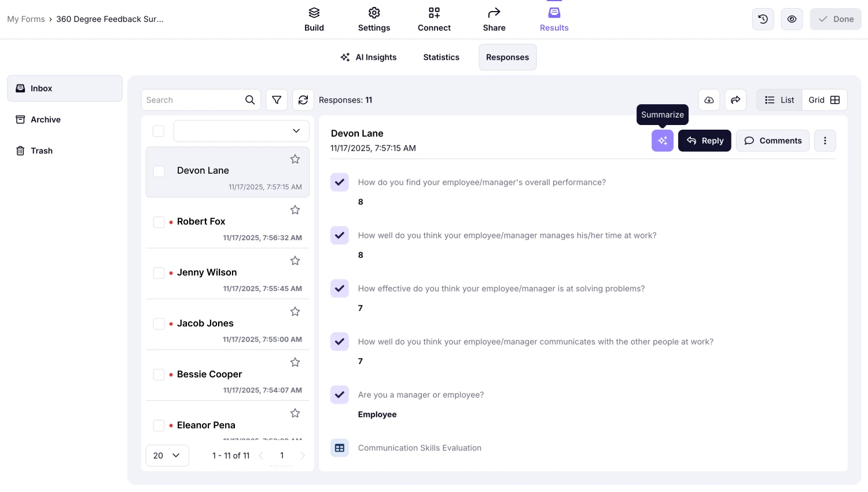Image resolution: width=868 pixels, height=492 pixels.
Task: Open the three-dot more options menu
Action: (825, 141)
